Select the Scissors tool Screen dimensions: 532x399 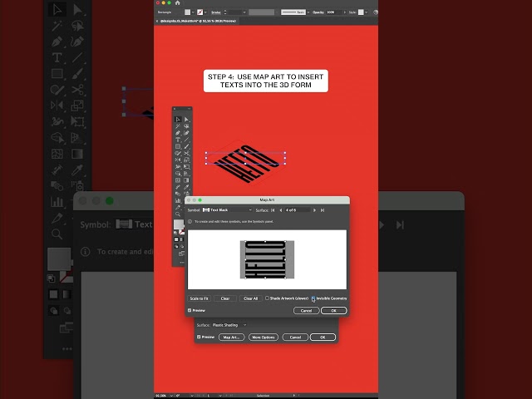coord(186,153)
